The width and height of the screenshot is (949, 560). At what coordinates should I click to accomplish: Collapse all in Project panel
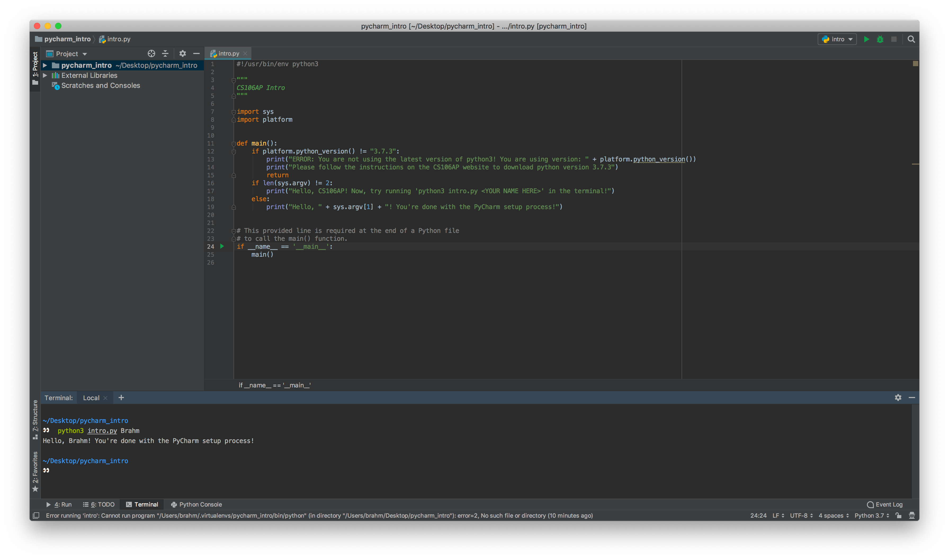coord(165,53)
